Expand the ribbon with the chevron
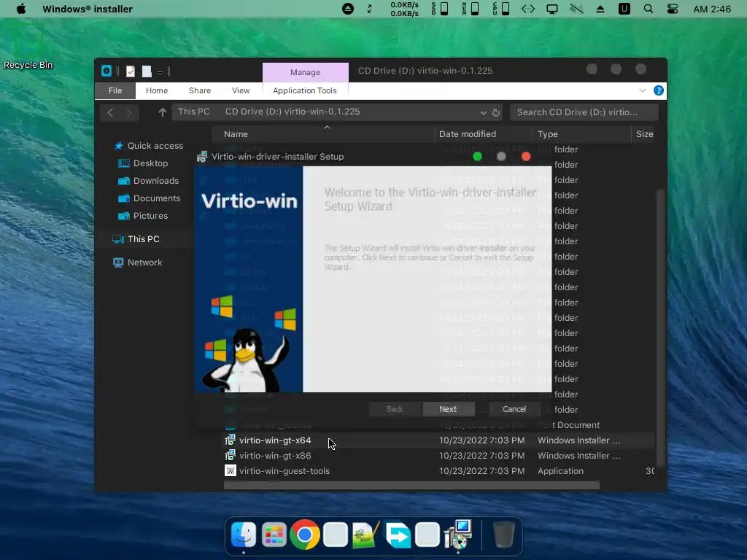This screenshot has width=747, height=560. click(643, 90)
